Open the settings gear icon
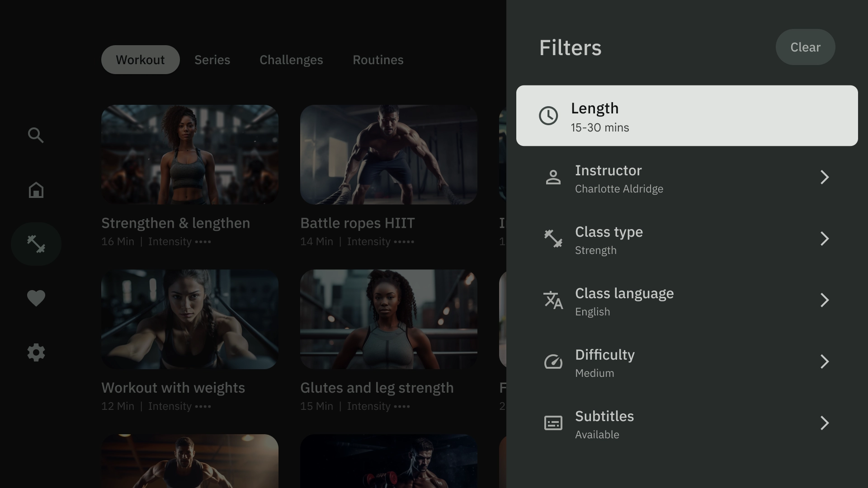 point(36,352)
